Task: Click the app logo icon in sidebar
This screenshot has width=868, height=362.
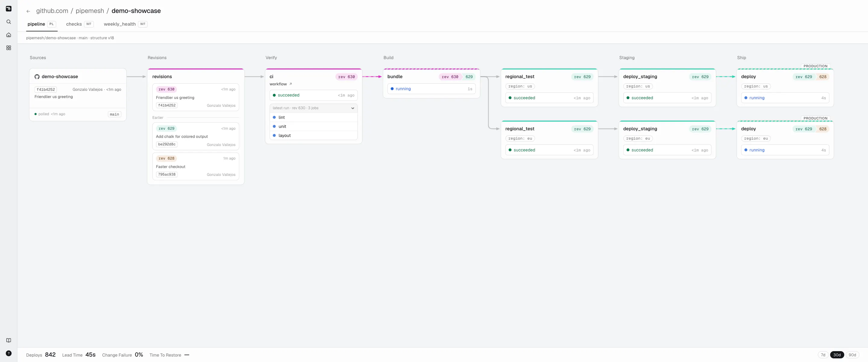Action: 9,9
